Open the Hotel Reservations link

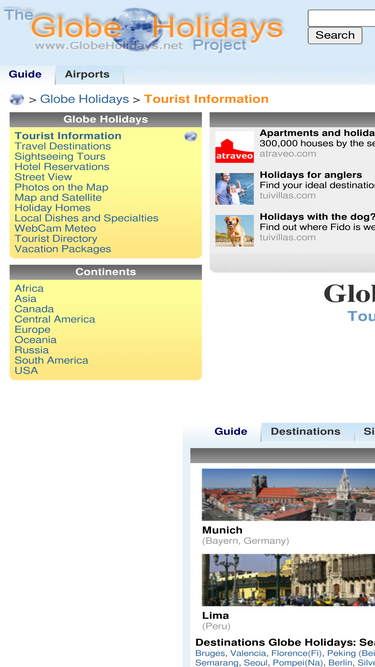62,167
